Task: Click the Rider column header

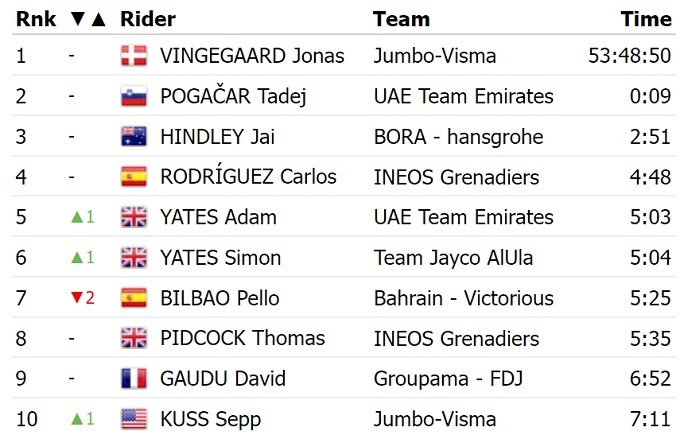Action: coord(147,19)
